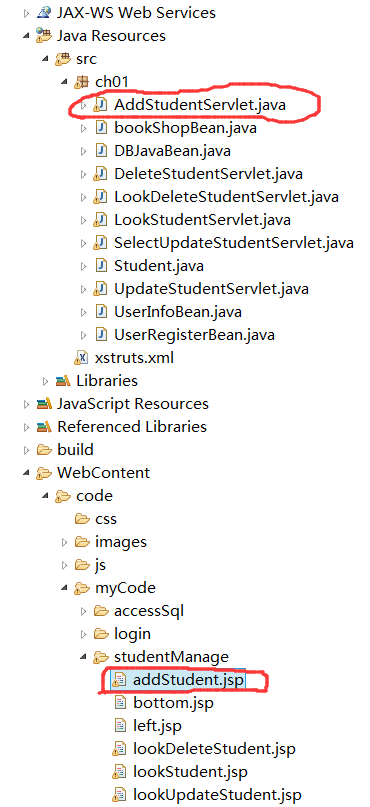The height and width of the screenshot is (807, 370).
Task: Collapse the src source folder
Action: click(46, 59)
